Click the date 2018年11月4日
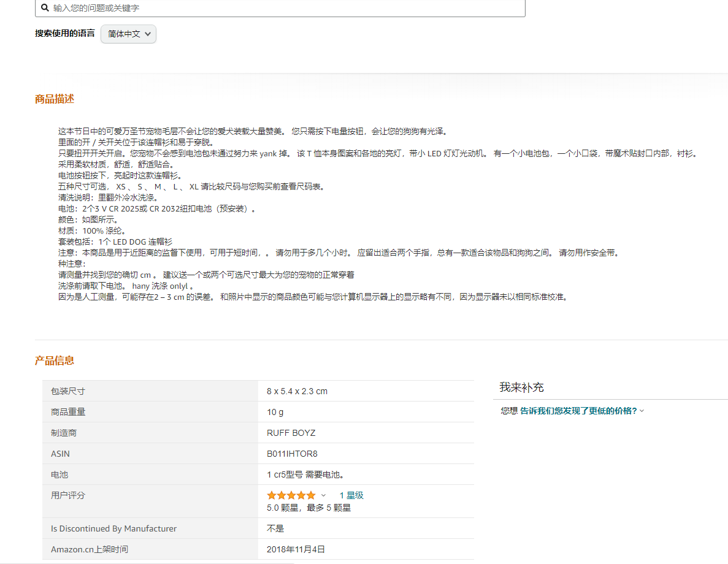This screenshot has width=728, height=564. [296, 550]
